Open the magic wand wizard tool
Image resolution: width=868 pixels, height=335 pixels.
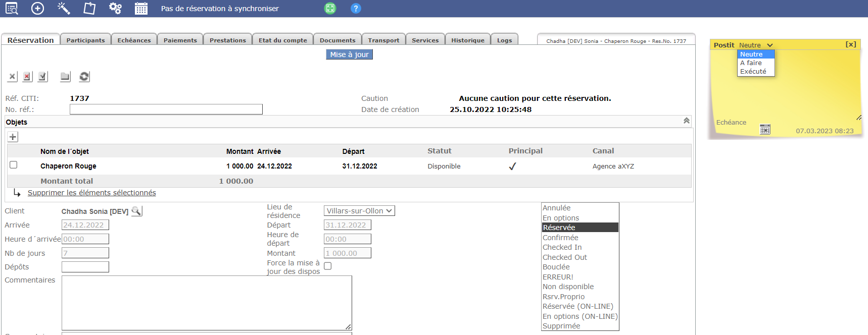[x=64, y=8]
